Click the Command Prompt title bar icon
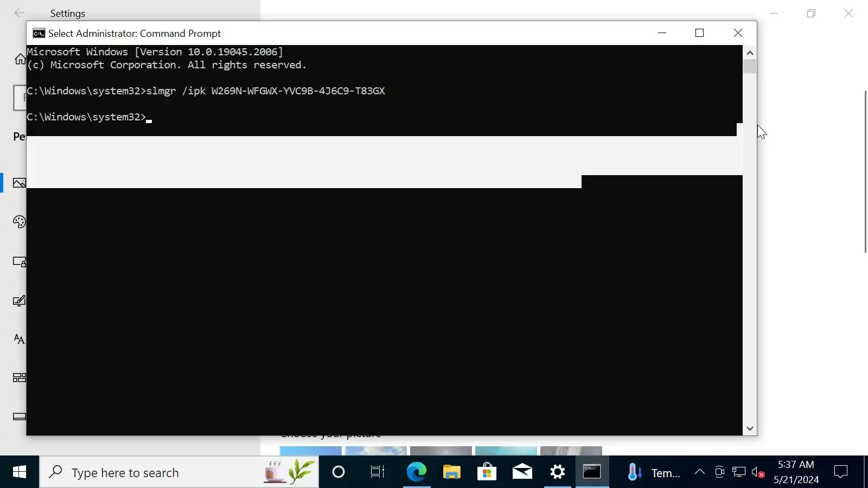 point(39,34)
